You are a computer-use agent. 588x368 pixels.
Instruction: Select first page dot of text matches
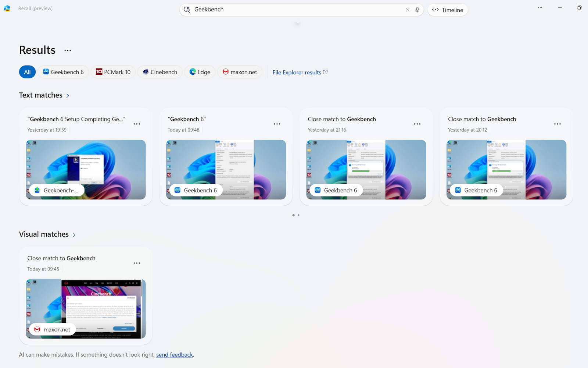pyautogui.click(x=293, y=215)
